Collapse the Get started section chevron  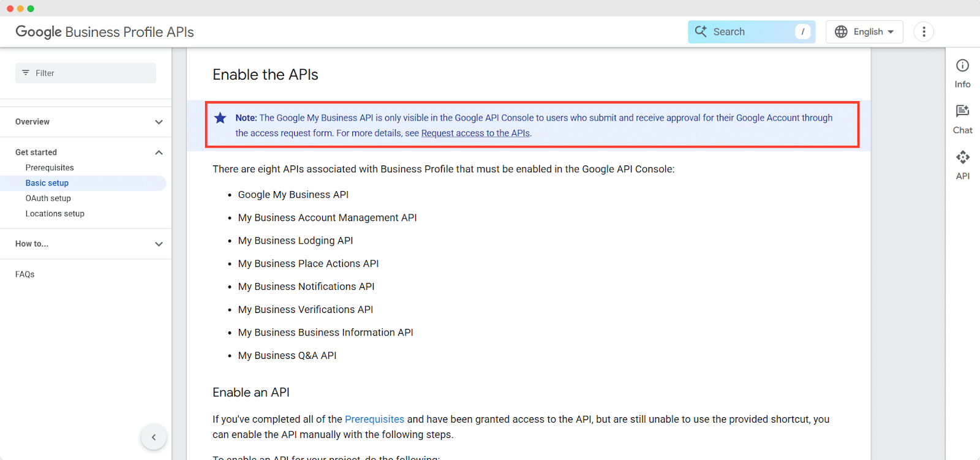[x=159, y=153]
